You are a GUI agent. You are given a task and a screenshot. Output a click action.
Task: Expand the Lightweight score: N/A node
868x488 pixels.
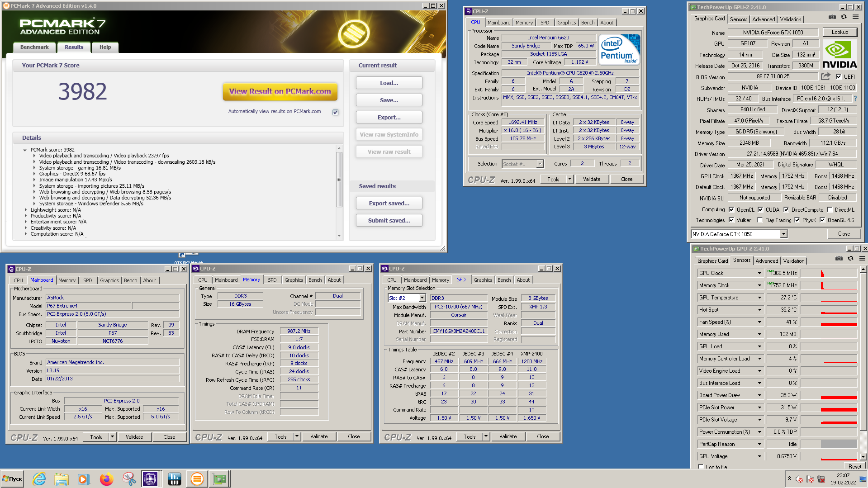[x=25, y=210]
